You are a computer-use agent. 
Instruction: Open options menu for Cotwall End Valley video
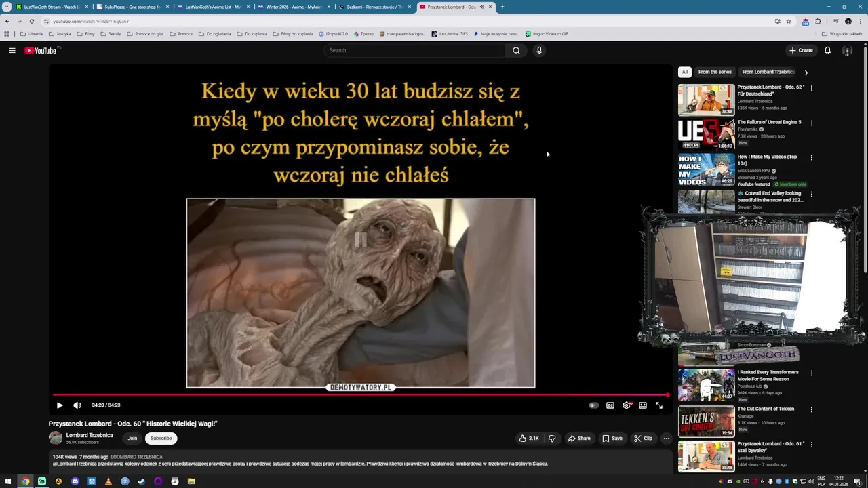(812, 195)
